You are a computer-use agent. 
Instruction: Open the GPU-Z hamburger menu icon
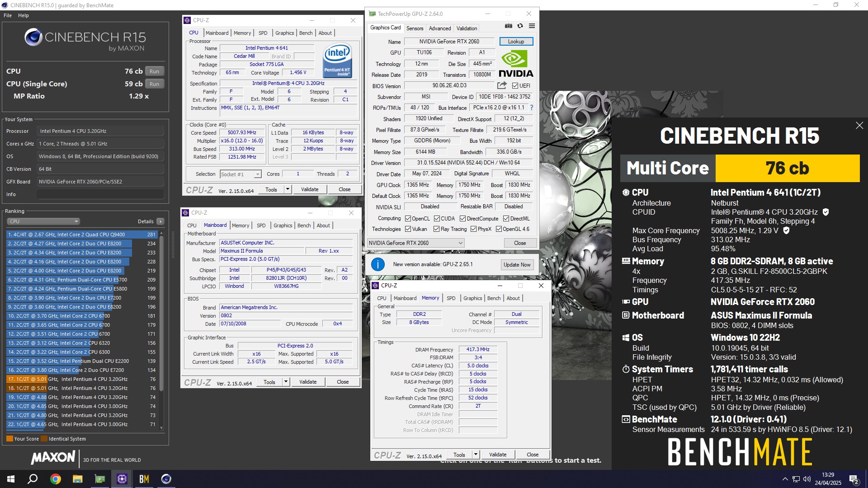coord(532,26)
